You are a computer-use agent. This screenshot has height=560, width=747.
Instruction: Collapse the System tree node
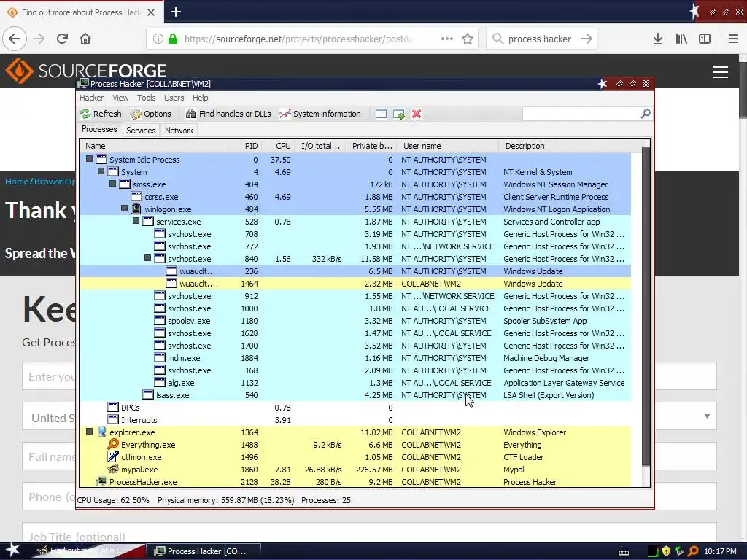pyautogui.click(x=101, y=171)
